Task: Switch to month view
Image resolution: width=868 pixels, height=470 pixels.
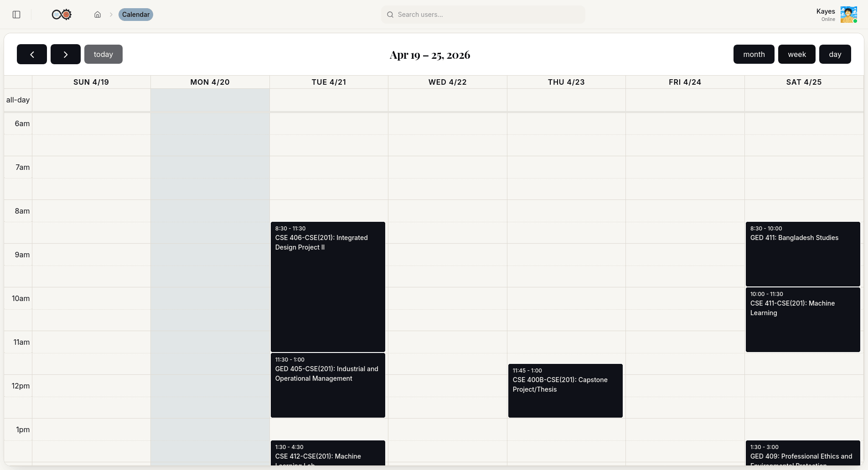Action: (754, 54)
